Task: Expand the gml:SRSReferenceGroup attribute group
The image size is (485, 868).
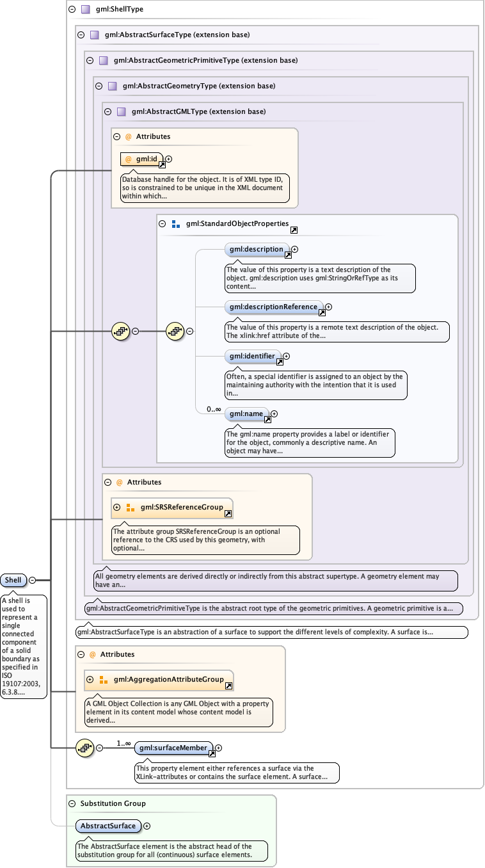Action: [116, 507]
